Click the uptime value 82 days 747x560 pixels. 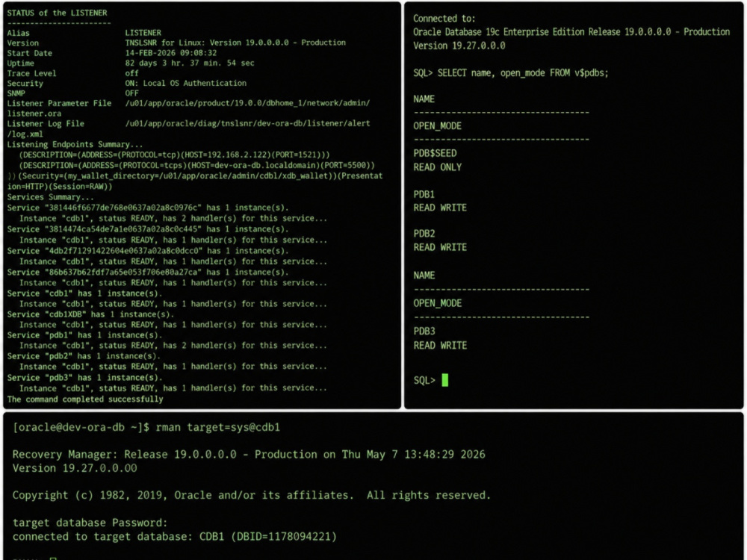[x=190, y=63]
